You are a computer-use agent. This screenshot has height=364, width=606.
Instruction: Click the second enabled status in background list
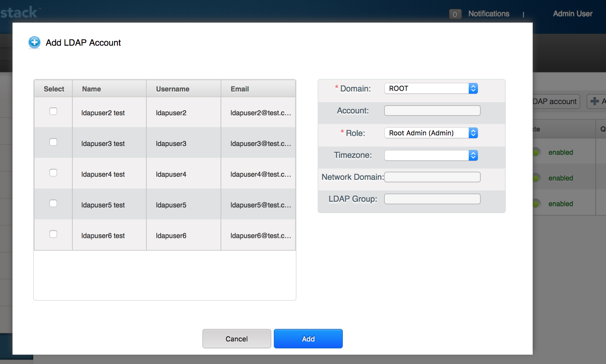click(x=561, y=178)
